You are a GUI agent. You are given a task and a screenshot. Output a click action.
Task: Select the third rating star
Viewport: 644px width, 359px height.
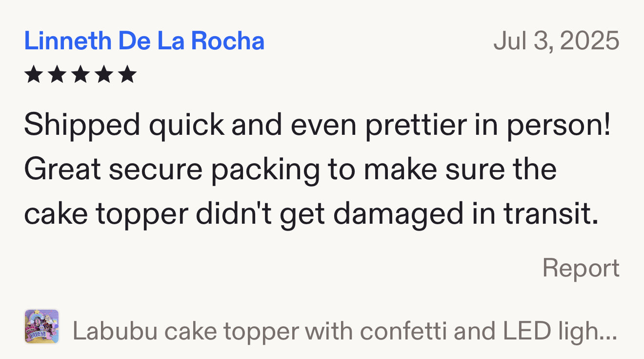(80, 75)
